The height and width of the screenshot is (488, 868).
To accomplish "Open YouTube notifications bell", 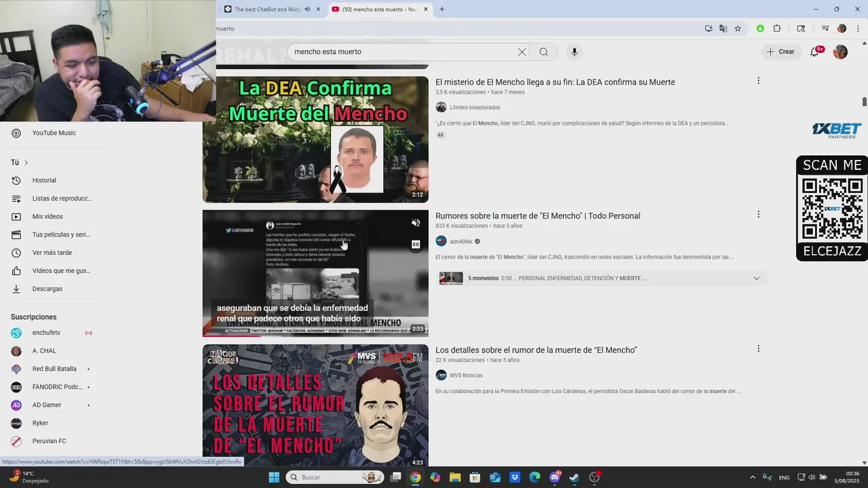I will click(815, 52).
